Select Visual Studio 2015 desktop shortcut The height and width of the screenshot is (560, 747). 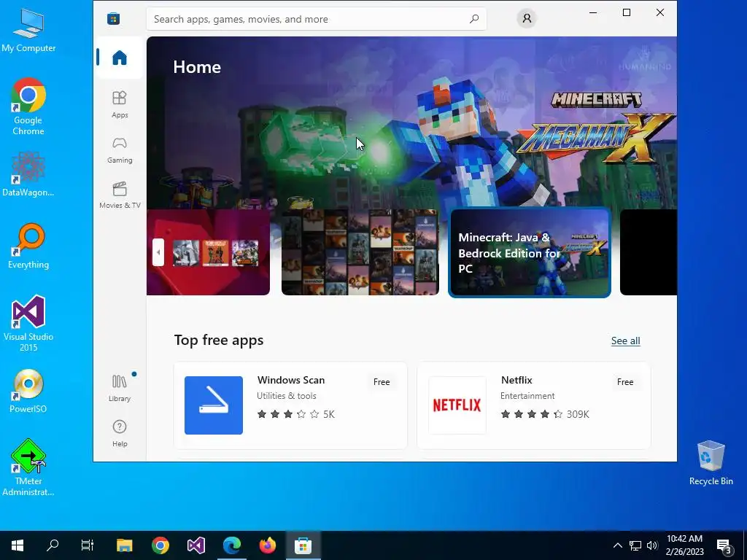(28, 324)
